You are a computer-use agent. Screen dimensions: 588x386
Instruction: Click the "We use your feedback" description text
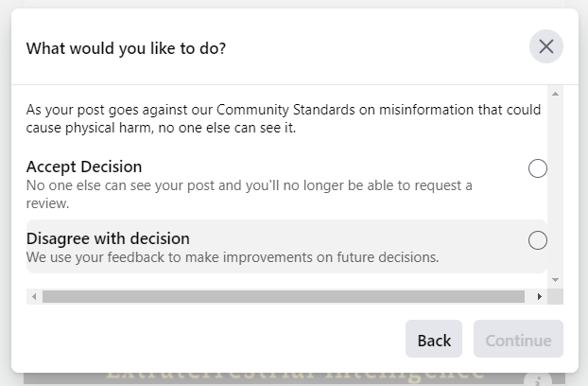[233, 256]
